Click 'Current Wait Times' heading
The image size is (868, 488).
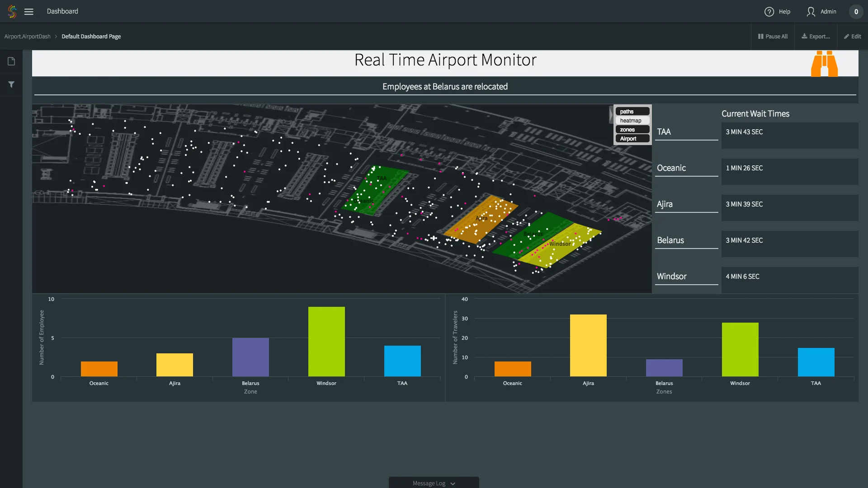tap(755, 114)
